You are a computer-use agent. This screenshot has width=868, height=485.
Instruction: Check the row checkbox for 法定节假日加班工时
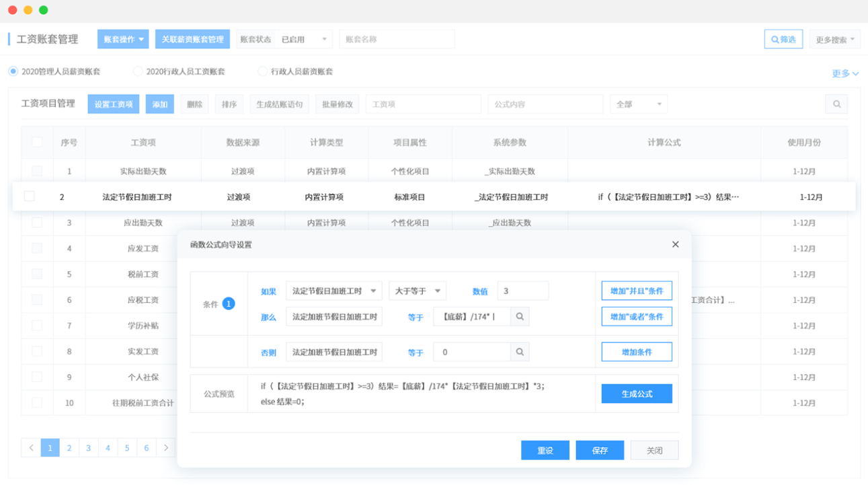pos(29,196)
